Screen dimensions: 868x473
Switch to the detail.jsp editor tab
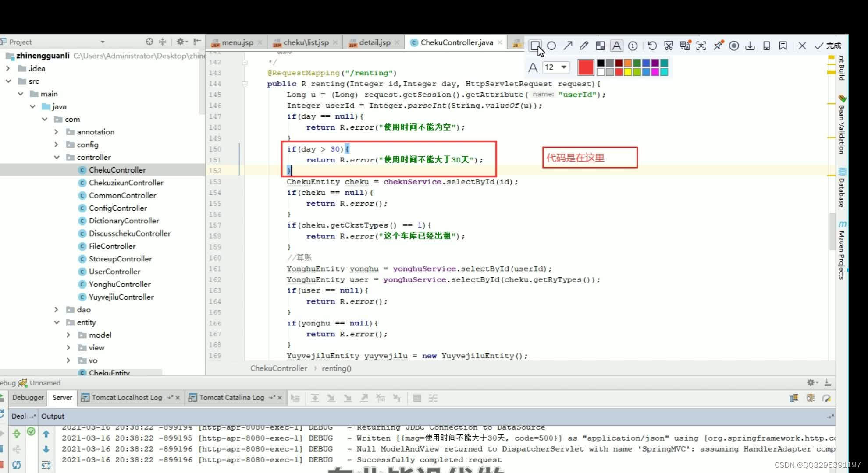(374, 42)
